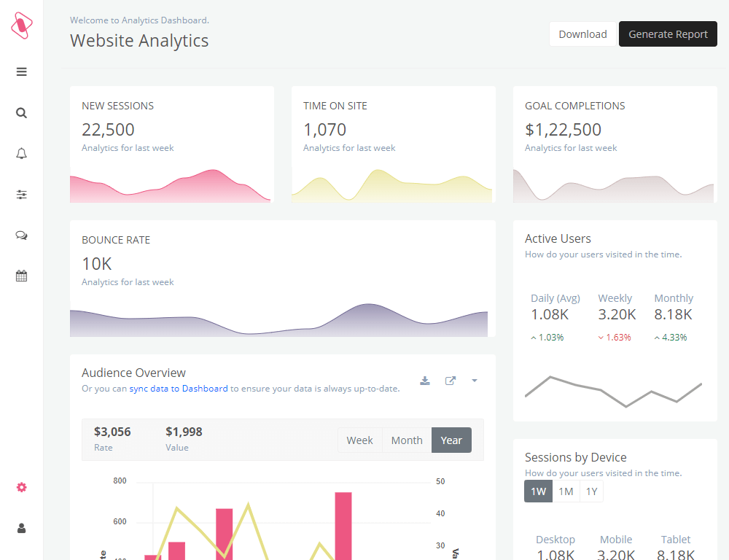Switch Audience Overview to Month
The height and width of the screenshot is (560, 729).
407,440
